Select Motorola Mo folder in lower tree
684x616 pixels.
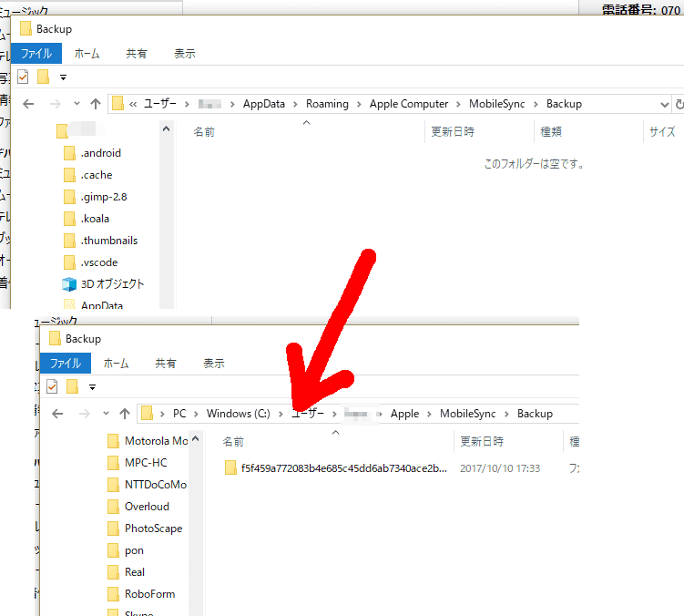coord(148,440)
